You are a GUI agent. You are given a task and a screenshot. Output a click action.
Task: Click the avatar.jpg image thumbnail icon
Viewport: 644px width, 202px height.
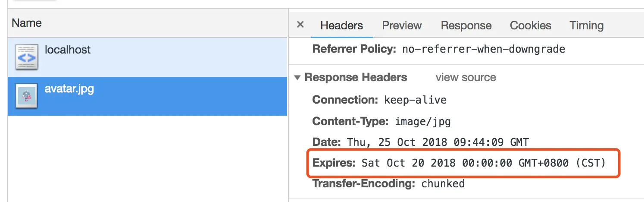tap(26, 96)
